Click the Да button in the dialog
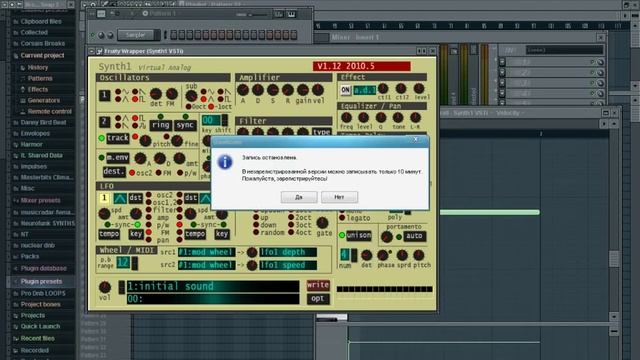The width and height of the screenshot is (640, 360). pyautogui.click(x=299, y=197)
